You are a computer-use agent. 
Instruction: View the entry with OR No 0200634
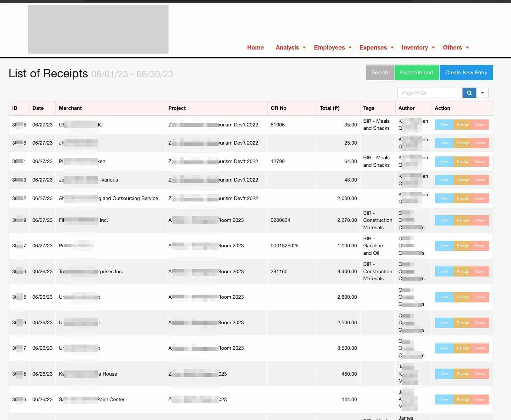pyautogui.click(x=444, y=220)
